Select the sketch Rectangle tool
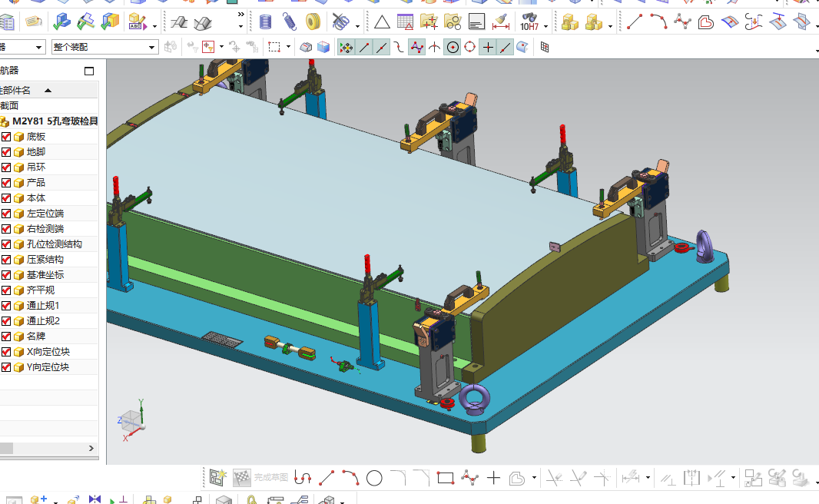 click(446, 478)
